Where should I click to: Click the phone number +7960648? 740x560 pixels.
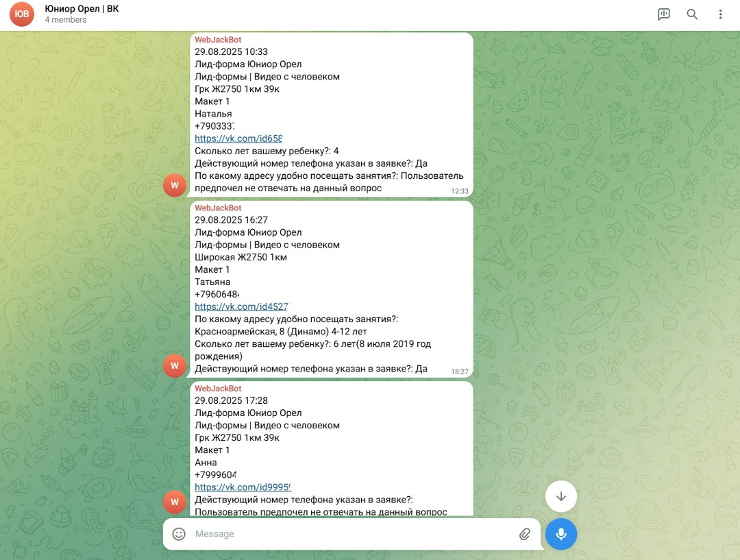click(x=217, y=294)
